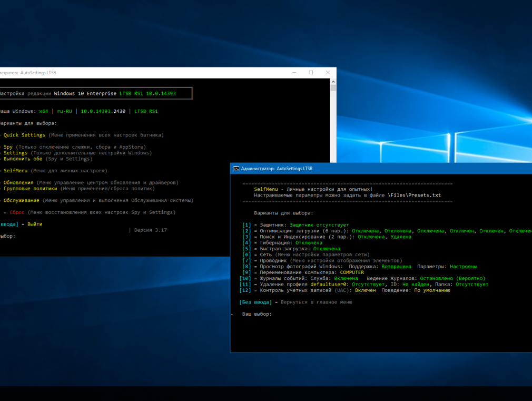Click 'Остановлено (Вероятно)' status text
This screenshot has width=532, height=401.
click(452, 278)
